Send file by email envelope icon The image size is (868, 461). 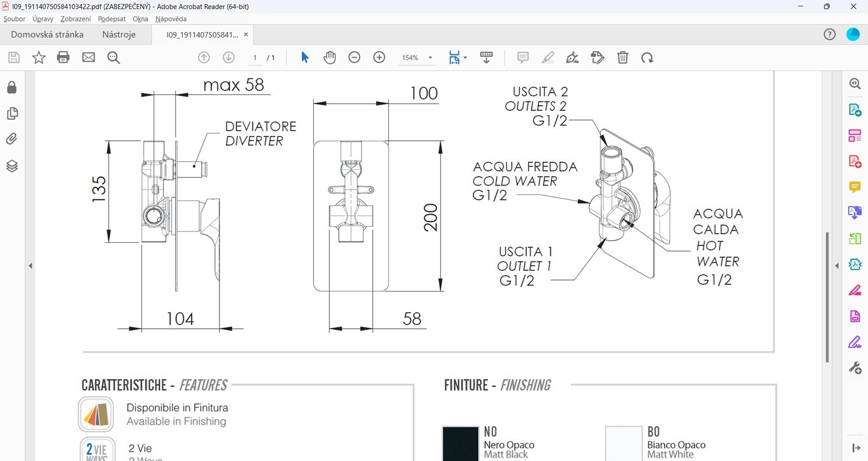[88, 58]
